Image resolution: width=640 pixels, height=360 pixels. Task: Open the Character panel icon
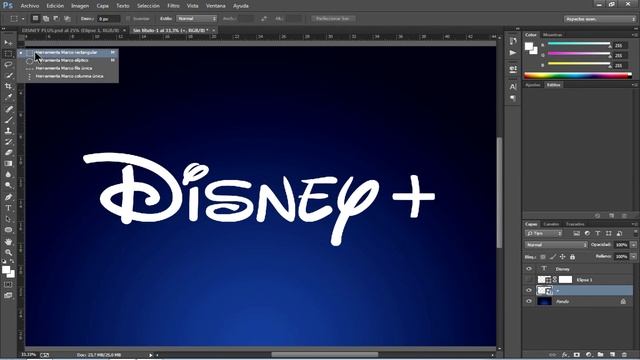click(513, 87)
